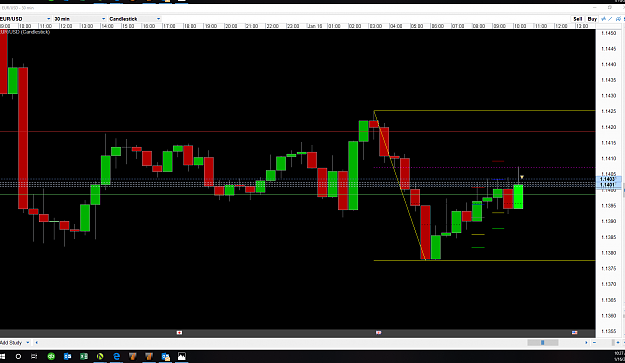
Task: Click the UK flag event marker on timeline
Action: tap(378, 332)
